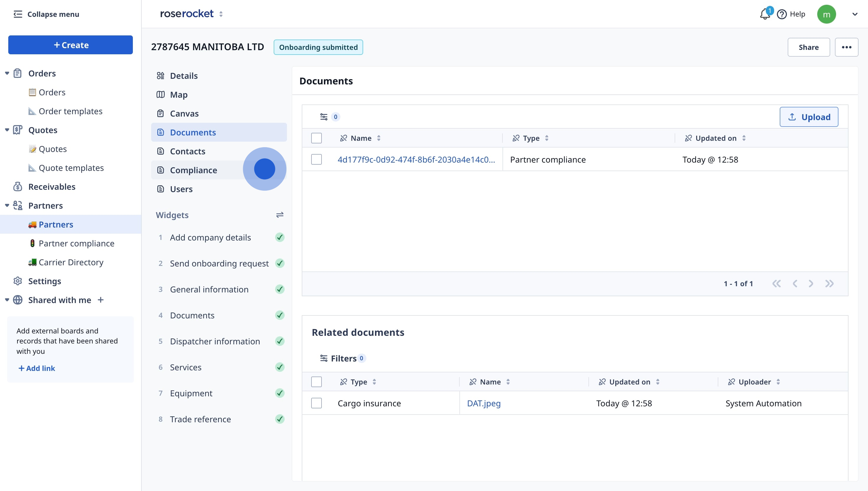The height and width of the screenshot is (491, 868).
Task: Open the Contacts section
Action: click(187, 151)
